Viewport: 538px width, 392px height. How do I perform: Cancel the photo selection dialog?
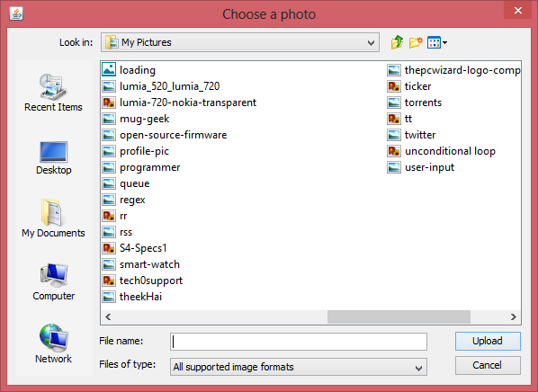coord(488,365)
